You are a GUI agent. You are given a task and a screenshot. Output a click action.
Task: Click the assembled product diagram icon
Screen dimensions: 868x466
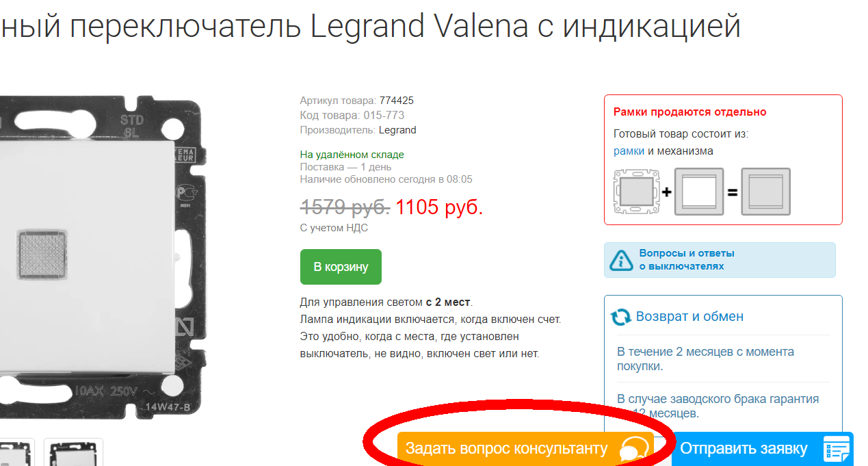pos(766,192)
